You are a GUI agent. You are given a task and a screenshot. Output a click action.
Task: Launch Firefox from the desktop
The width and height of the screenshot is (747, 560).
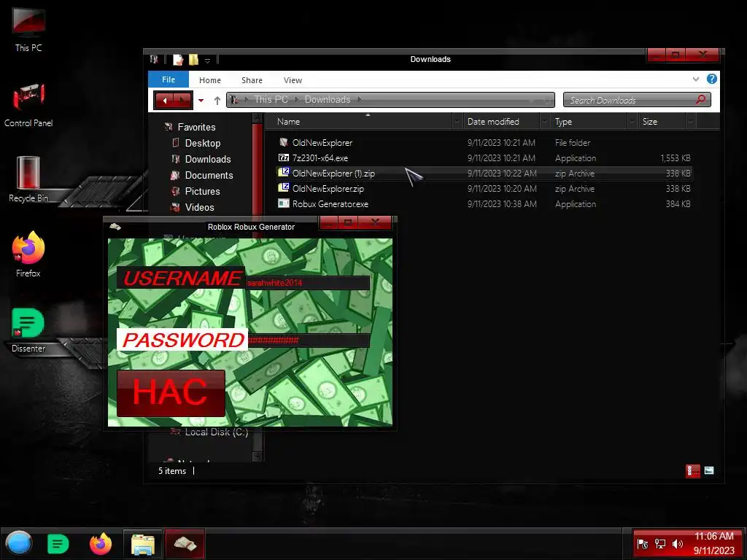28,254
